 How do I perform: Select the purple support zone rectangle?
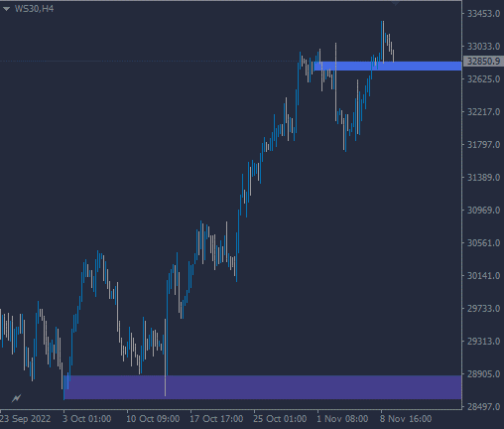263,387
